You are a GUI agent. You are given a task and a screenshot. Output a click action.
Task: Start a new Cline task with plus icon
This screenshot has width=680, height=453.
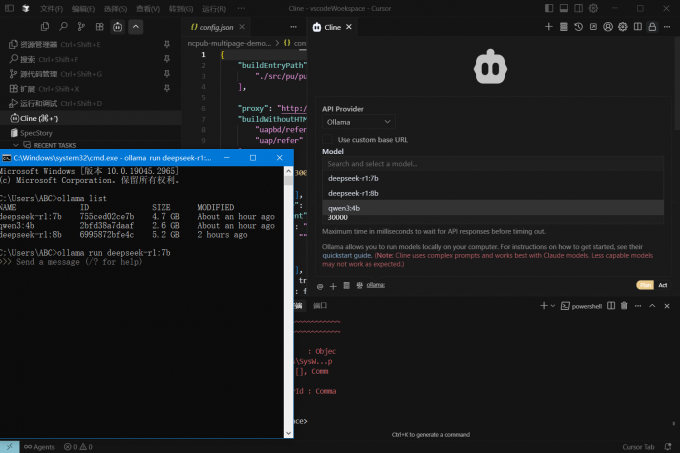point(547,27)
